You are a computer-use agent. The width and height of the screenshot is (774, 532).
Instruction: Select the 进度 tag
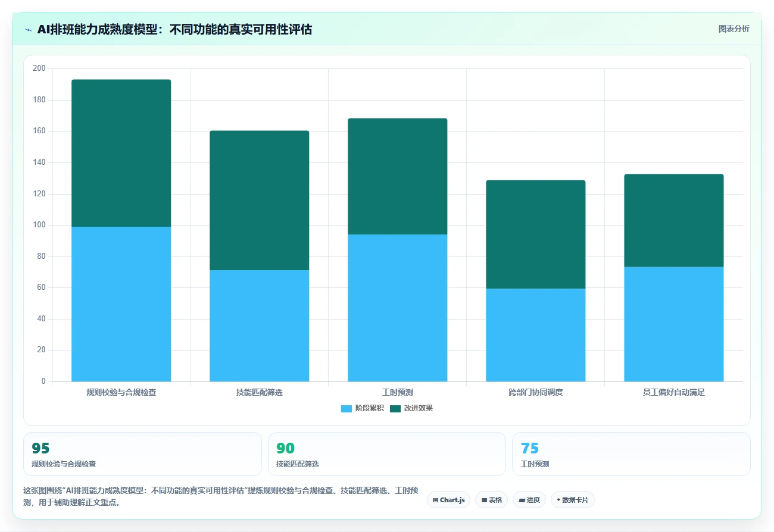tap(529, 500)
